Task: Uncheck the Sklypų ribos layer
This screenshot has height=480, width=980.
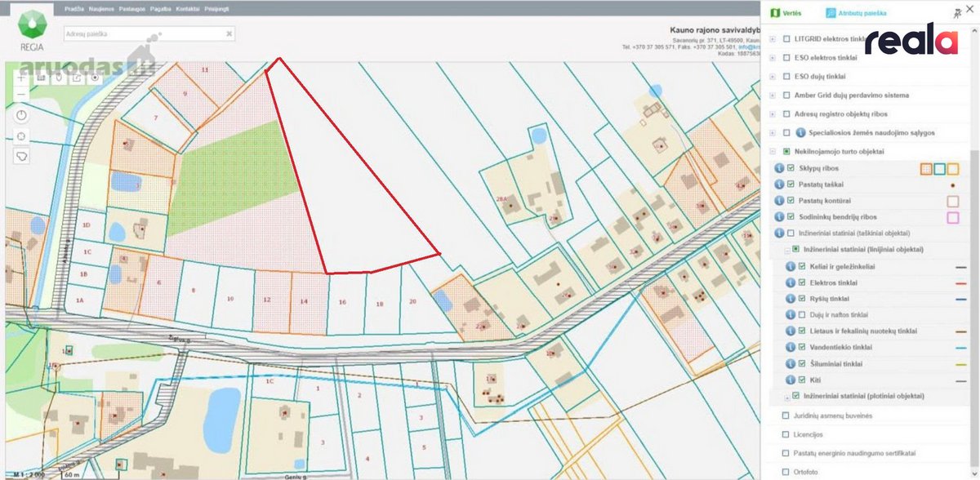Action: pyautogui.click(x=791, y=168)
